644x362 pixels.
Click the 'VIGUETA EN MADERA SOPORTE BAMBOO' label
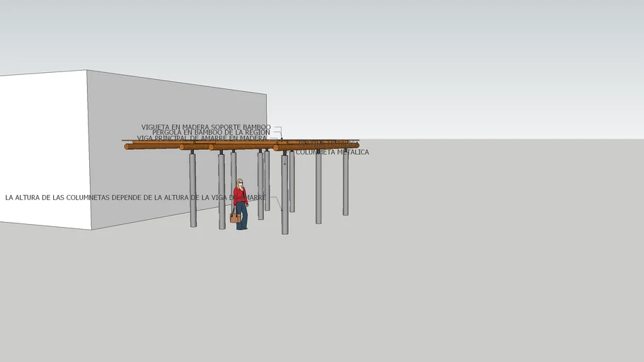[x=205, y=127]
